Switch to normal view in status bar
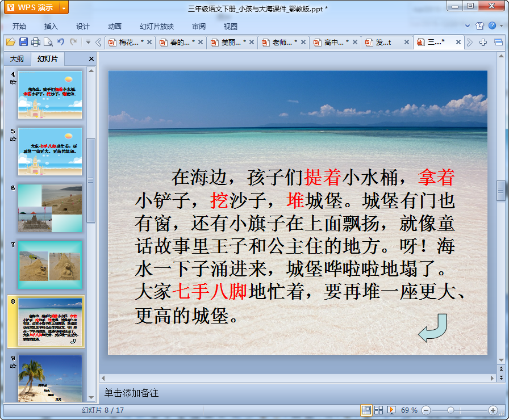The image size is (509, 420). click(366, 410)
